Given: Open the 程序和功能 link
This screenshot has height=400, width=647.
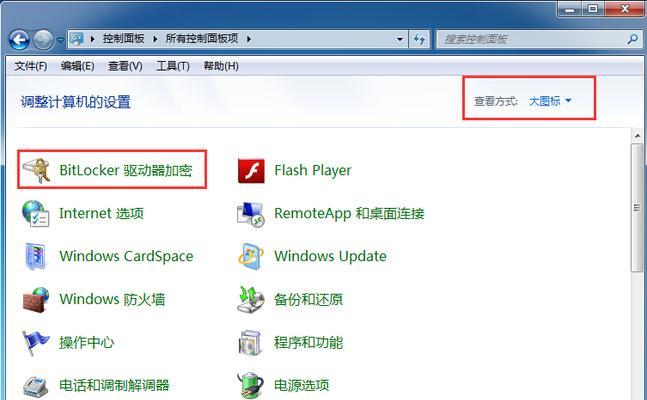Looking at the screenshot, I should [308, 342].
